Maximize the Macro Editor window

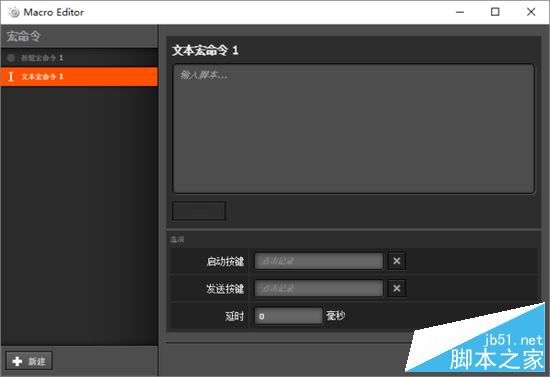[495, 12]
